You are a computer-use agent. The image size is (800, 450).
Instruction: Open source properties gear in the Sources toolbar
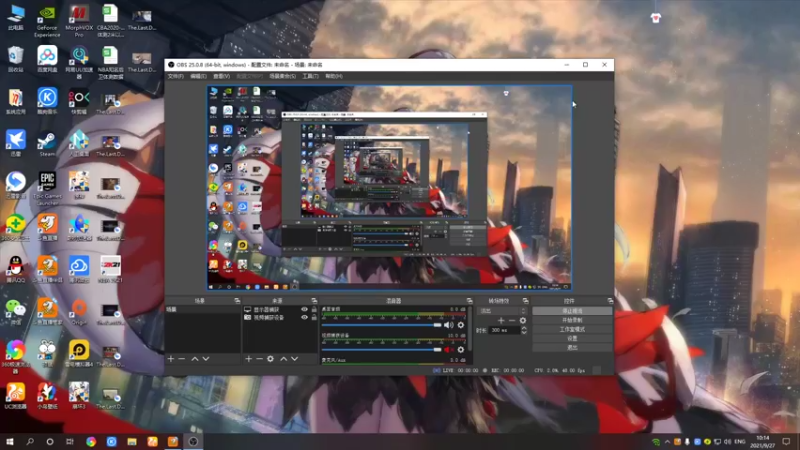click(270, 359)
